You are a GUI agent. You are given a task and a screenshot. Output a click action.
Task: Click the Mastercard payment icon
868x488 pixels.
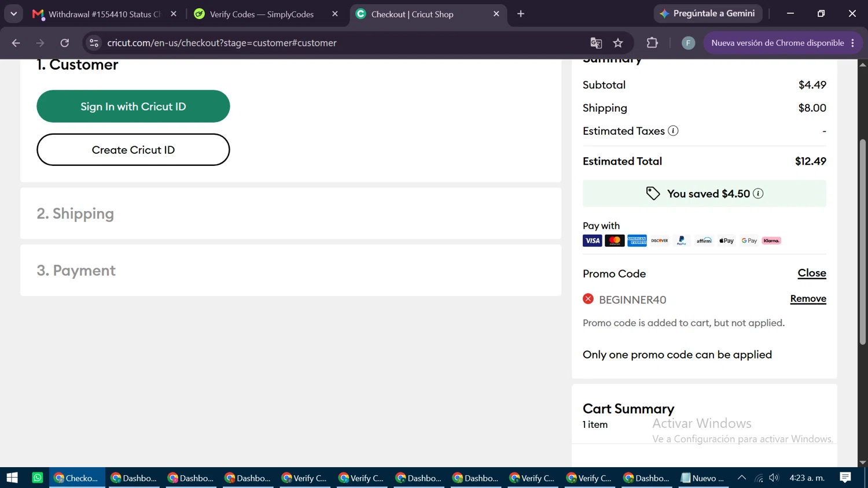tap(615, 241)
